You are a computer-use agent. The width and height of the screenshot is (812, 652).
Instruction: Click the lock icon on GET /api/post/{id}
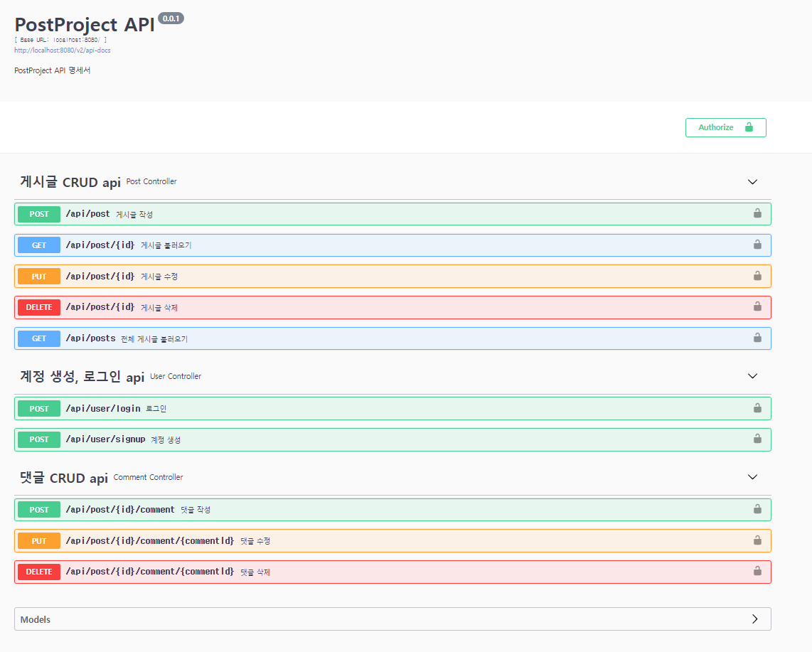pos(757,245)
